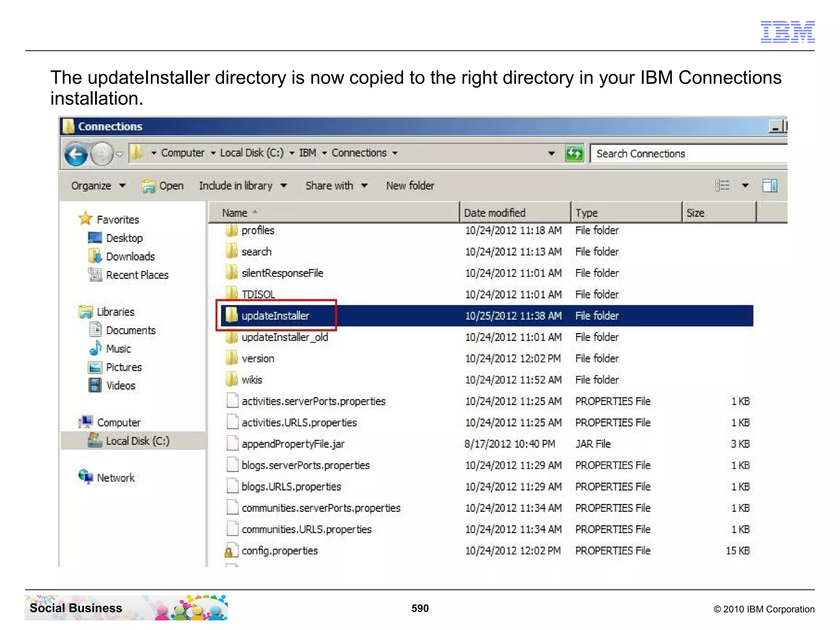Click the blue Back arrow button
This screenshot has height=630, width=840.
tap(76, 155)
